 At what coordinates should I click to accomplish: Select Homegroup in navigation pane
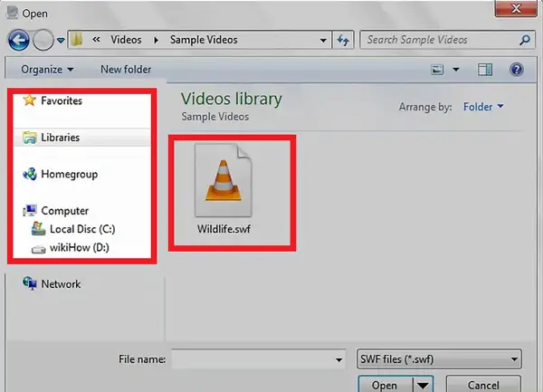[x=70, y=174]
